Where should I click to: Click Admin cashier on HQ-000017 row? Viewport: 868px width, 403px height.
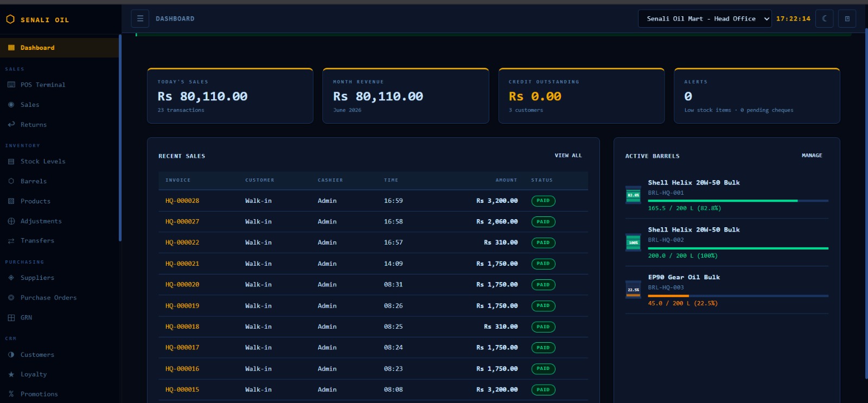[x=327, y=348]
